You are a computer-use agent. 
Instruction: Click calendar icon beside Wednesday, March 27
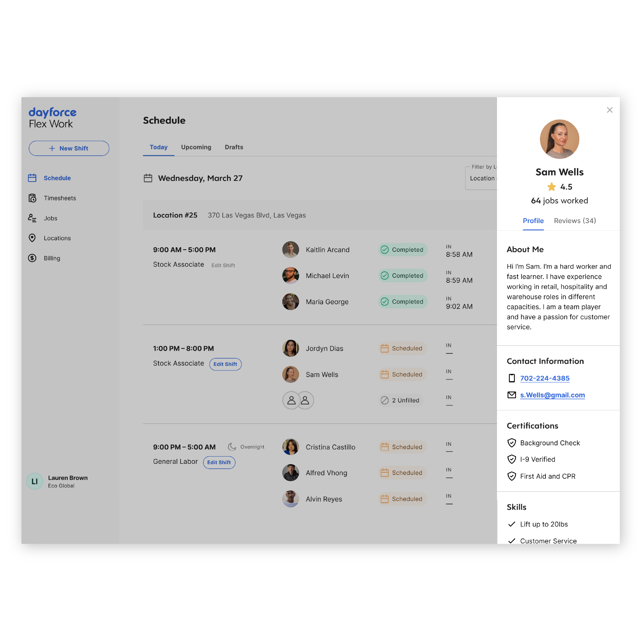point(148,178)
